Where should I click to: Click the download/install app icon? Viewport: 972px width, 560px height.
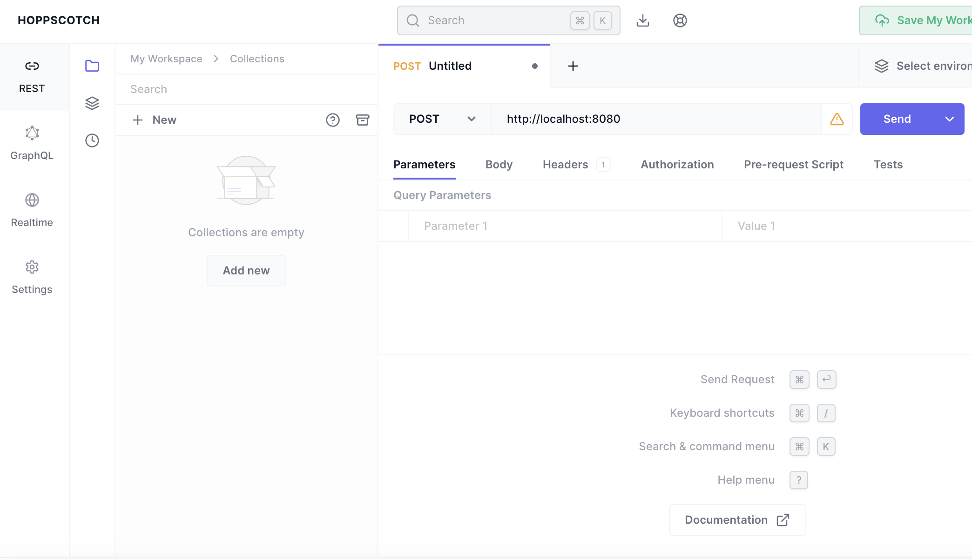643,20
